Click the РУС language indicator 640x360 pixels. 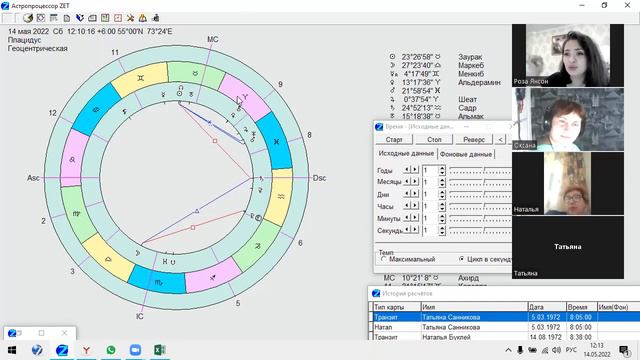click(571, 350)
